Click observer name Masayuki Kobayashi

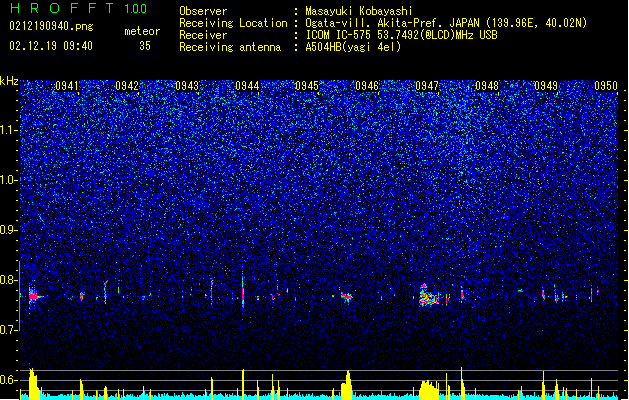coord(359,11)
